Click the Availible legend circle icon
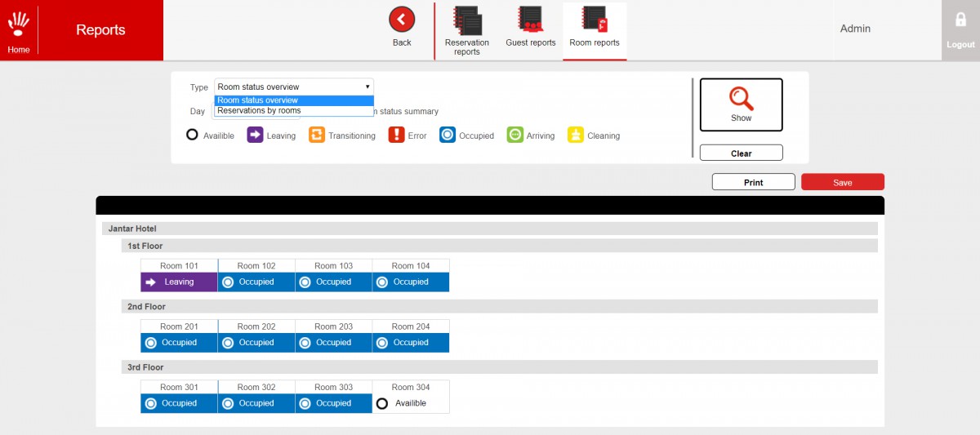 192,135
